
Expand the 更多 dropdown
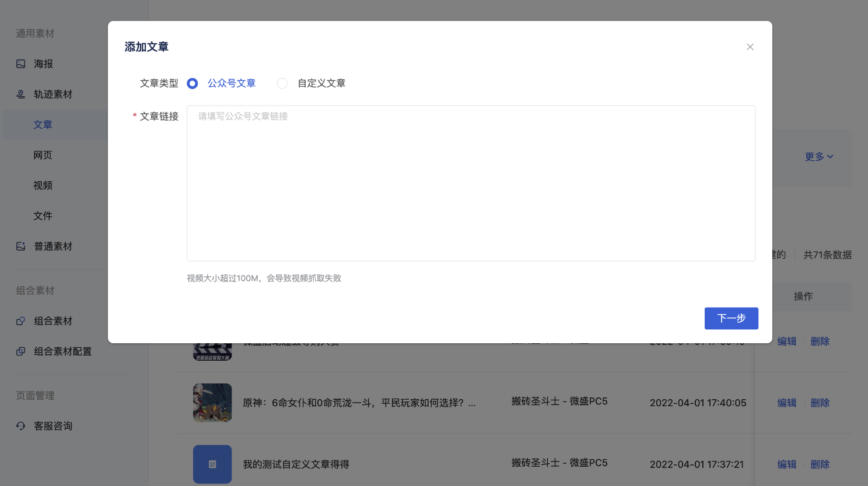819,157
